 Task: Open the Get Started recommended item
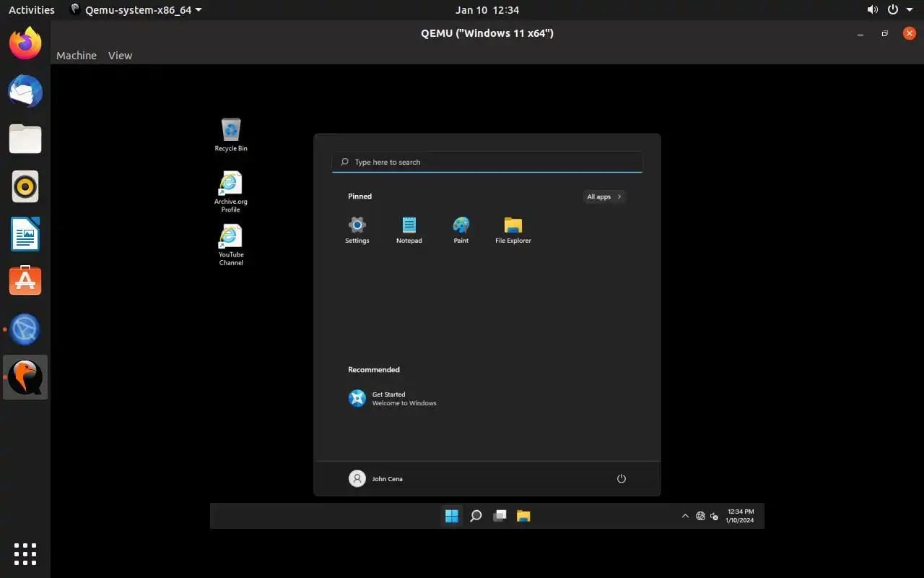(x=393, y=399)
